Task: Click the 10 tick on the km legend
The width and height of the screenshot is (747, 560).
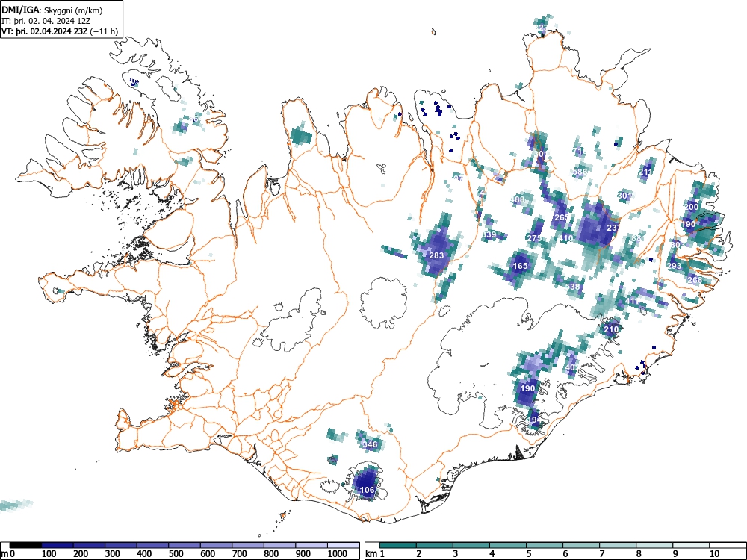Action: (714, 554)
